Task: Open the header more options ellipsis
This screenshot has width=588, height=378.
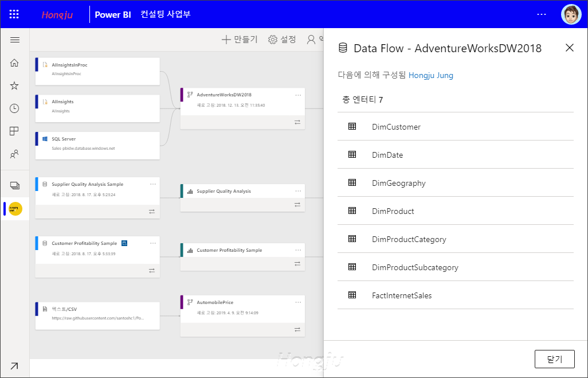Action: 542,14
